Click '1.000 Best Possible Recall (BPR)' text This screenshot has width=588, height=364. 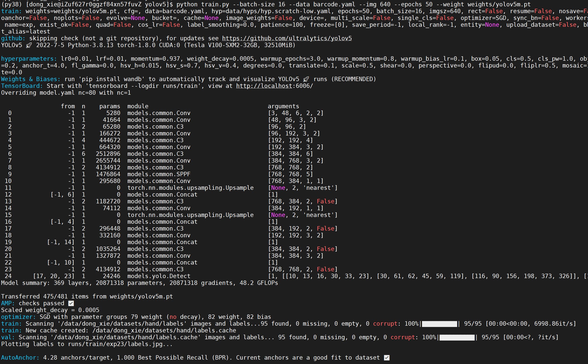(x=173, y=358)
